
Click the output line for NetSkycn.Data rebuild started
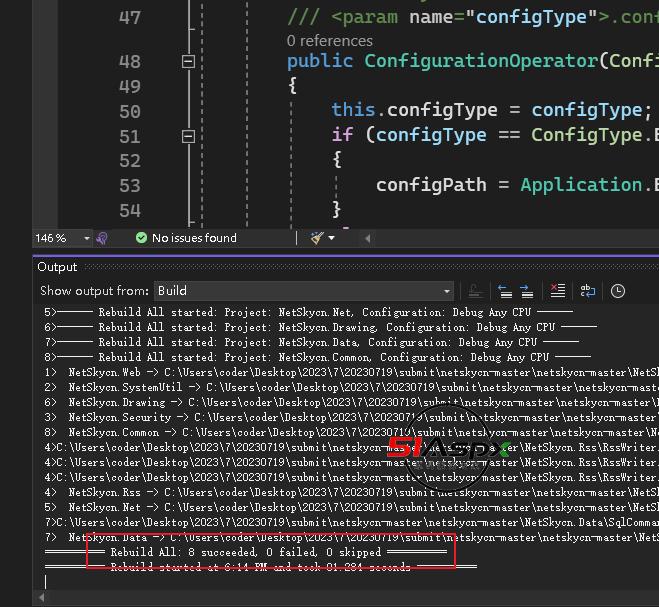tap(312, 343)
